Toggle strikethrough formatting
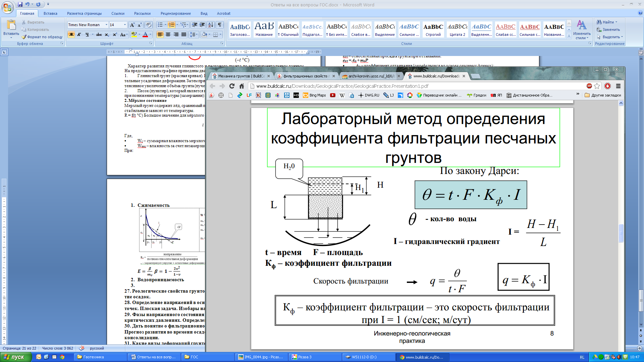The image size is (644, 362). click(x=99, y=35)
